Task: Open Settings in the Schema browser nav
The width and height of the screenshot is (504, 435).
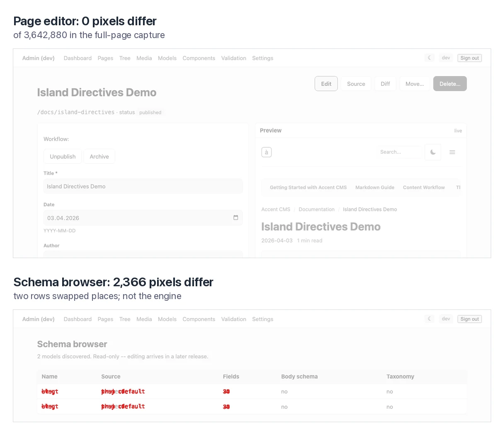Action: [263, 319]
